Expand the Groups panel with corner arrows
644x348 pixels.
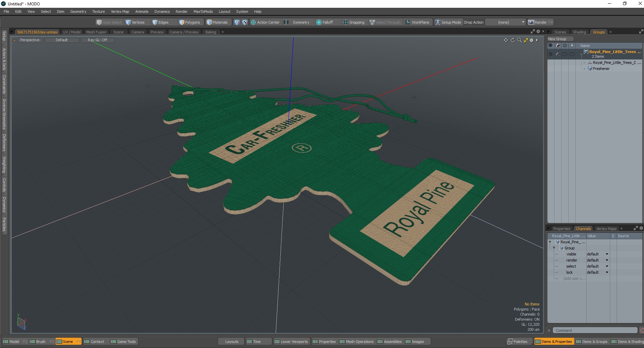pos(641,32)
